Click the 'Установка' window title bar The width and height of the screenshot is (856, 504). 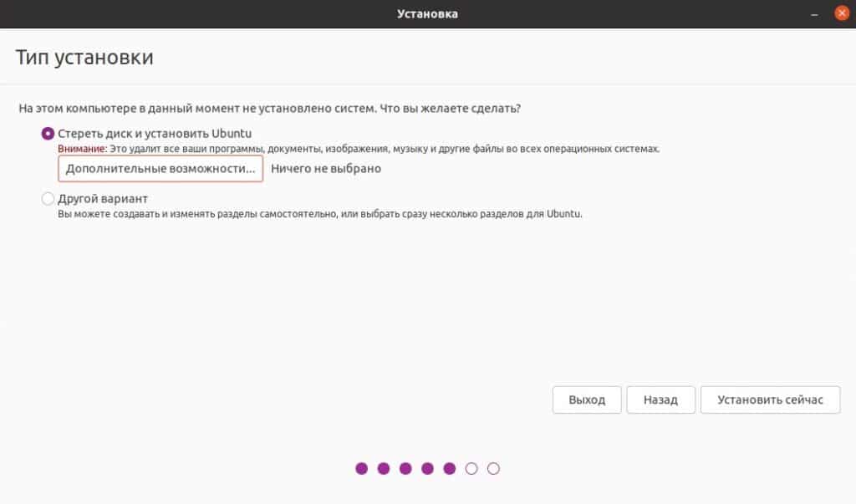pyautogui.click(x=427, y=13)
